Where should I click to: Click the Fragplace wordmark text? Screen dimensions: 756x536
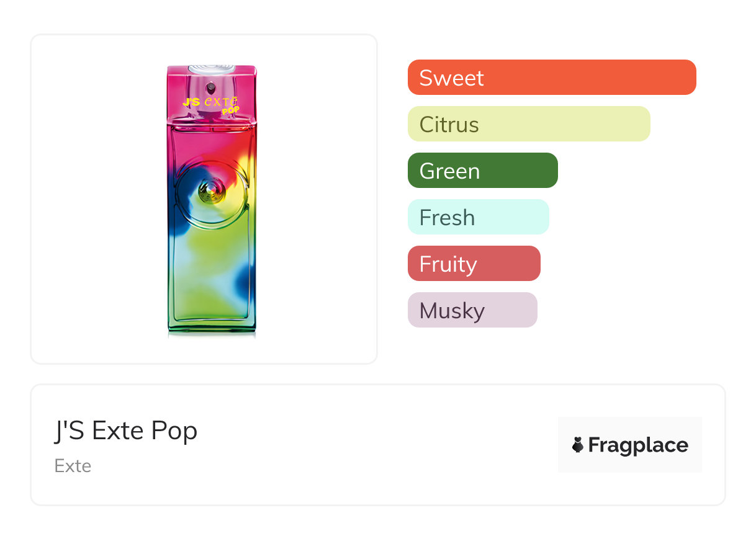point(638,445)
